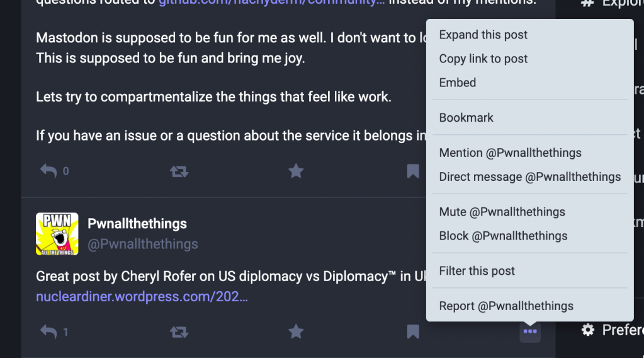Boost the Pwnallthethings post

pyautogui.click(x=179, y=332)
